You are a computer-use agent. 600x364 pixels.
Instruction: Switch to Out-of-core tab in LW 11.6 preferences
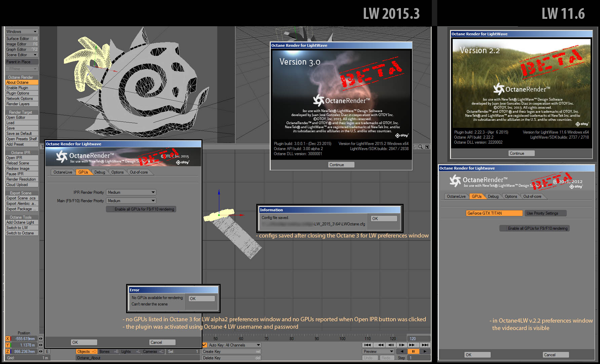[x=532, y=196]
